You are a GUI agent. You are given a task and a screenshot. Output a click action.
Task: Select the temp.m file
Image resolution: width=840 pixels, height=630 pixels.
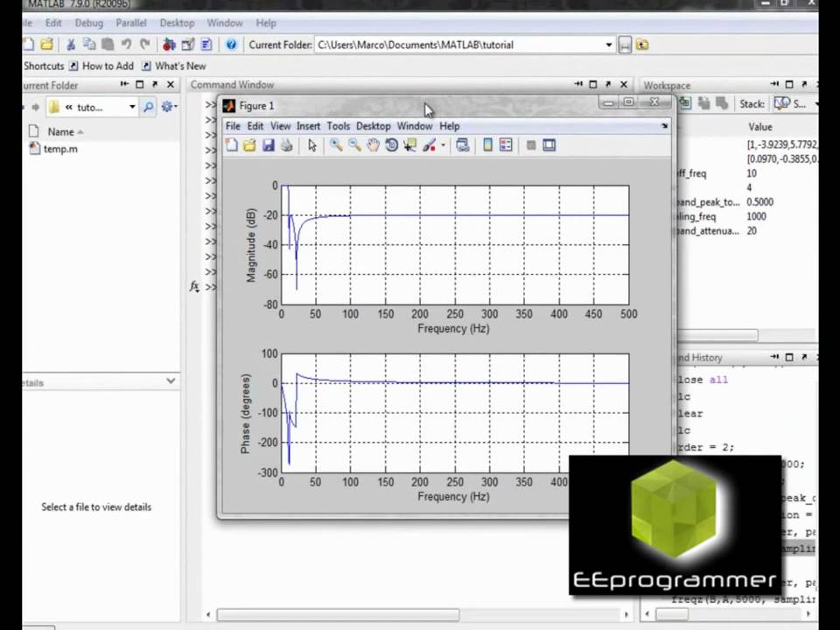coord(53,149)
